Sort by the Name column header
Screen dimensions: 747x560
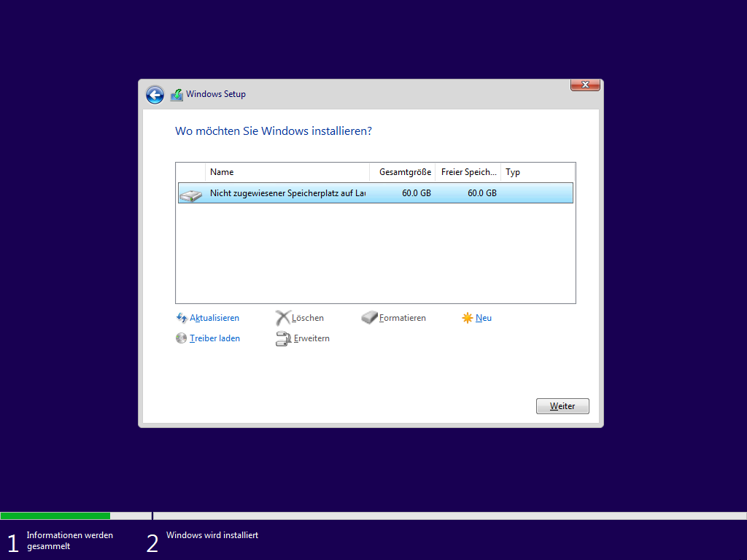click(287, 172)
